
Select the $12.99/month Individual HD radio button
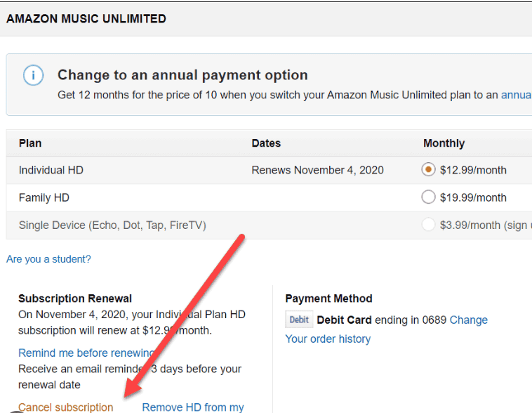tap(428, 169)
